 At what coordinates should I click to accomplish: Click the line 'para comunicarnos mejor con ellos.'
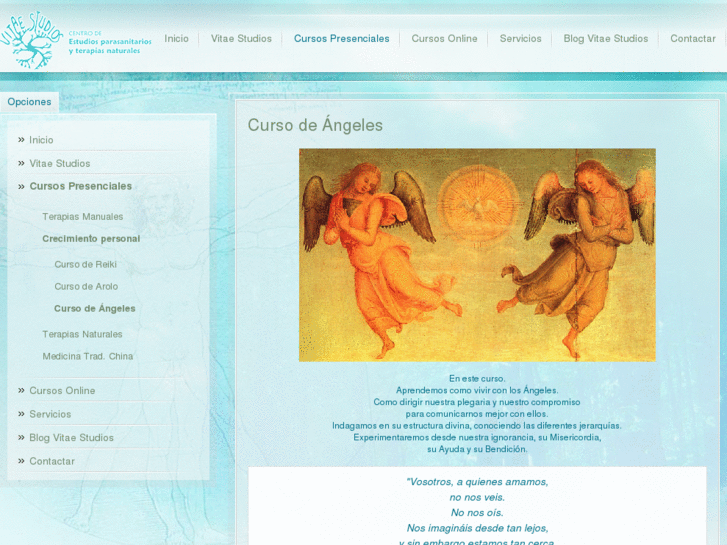pos(477,414)
